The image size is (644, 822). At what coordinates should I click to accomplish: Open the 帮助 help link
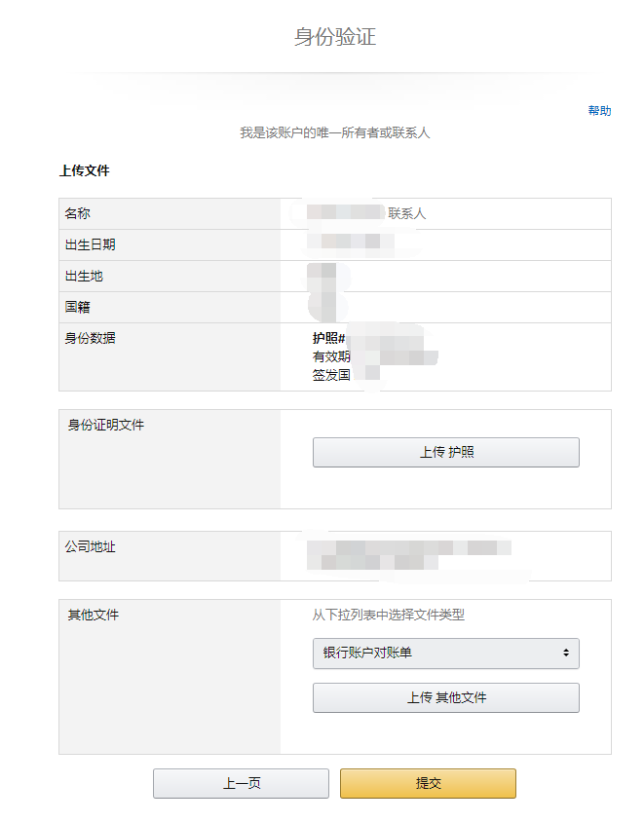pyautogui.click(x=599, y=111)
